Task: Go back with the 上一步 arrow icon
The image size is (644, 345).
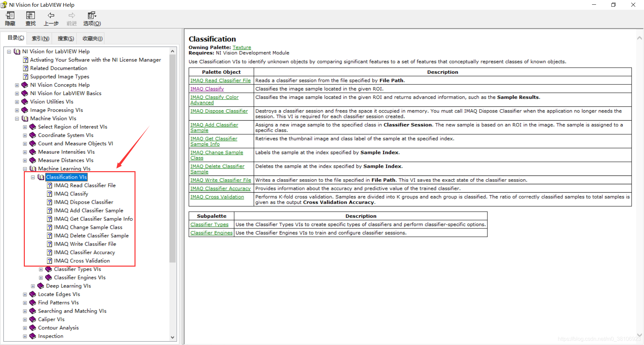Action: (51, 15)
